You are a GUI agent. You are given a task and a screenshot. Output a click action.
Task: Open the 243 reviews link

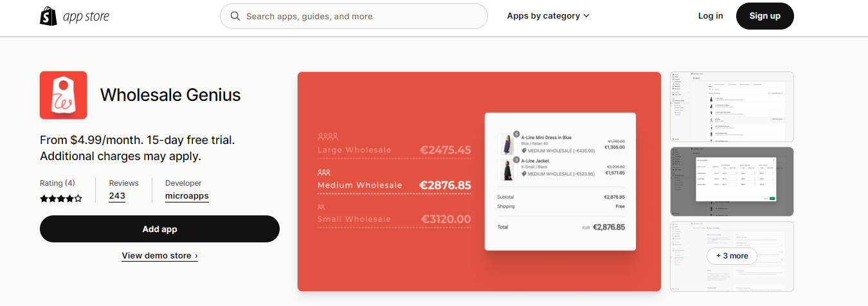[117, 196]
